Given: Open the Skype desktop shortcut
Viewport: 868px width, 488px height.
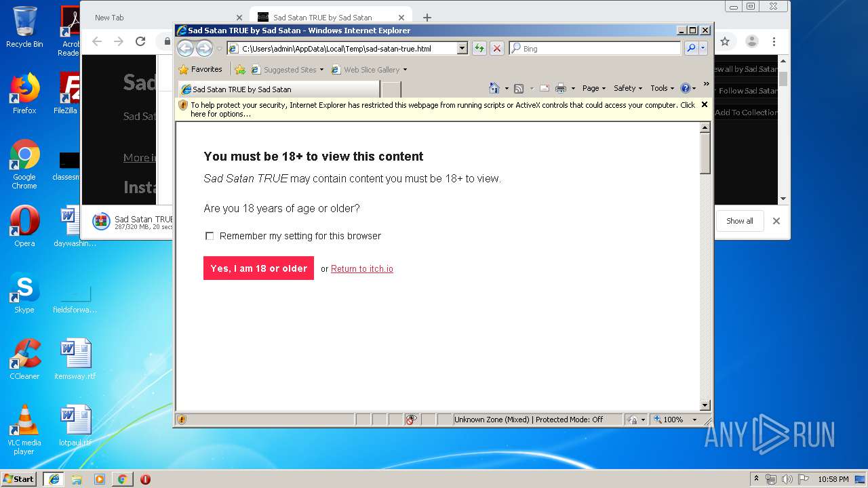Looking at the screenshot, I should click(24, 293).
